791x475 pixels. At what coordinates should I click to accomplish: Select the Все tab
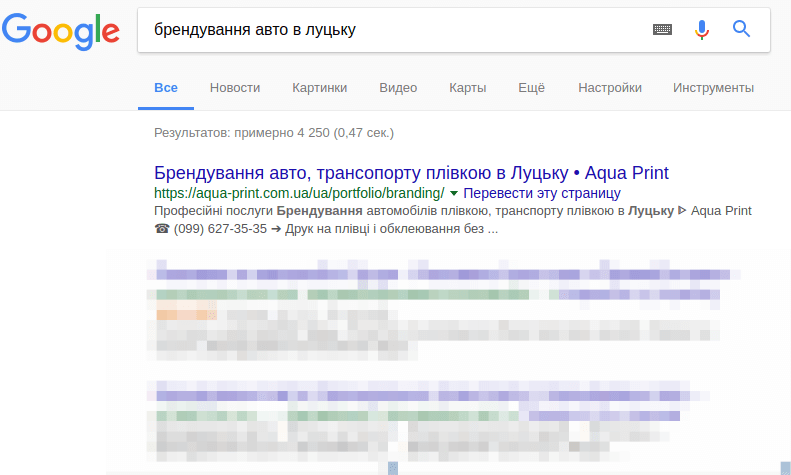tap(166, 88)
